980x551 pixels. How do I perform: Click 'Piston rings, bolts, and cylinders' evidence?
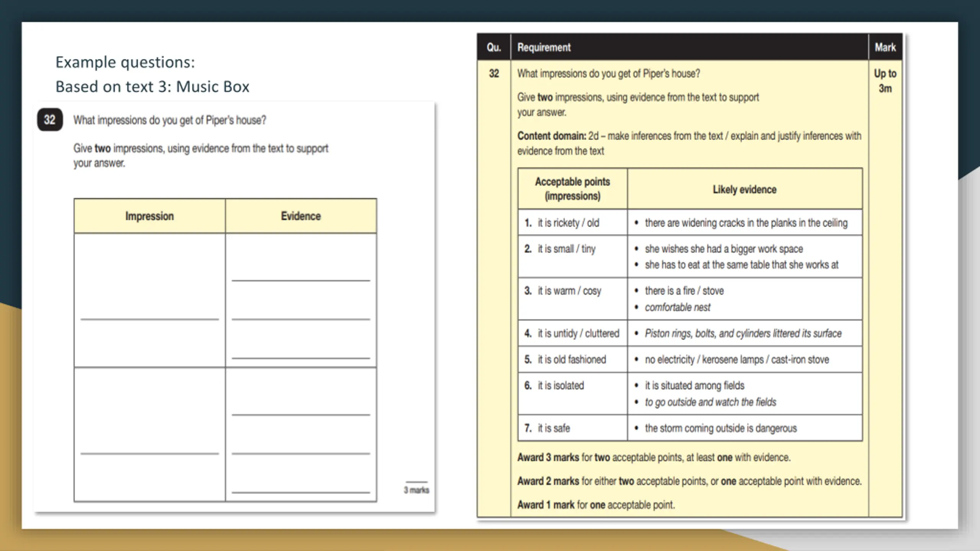click(743, 334)
